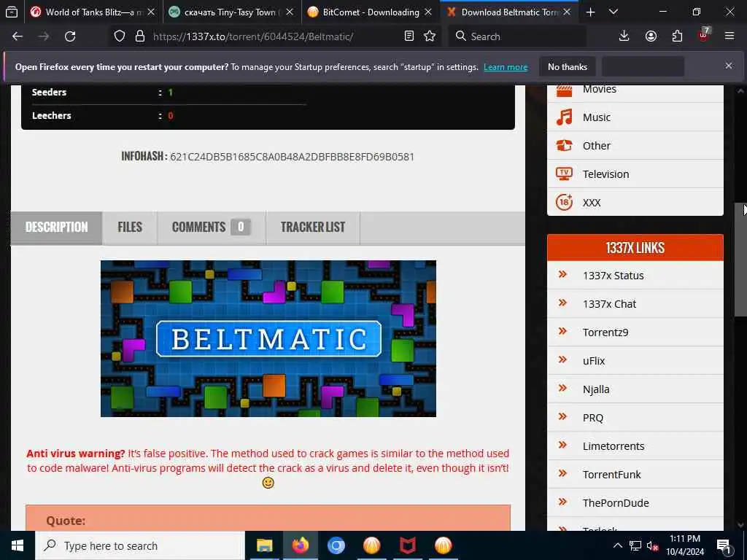Expand the list all tabs chevron
This screenshot has width=747, height=560.
point(614,12)
